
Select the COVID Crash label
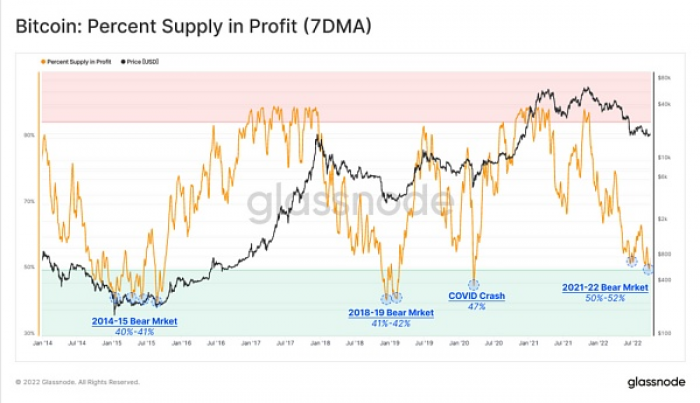477,295
